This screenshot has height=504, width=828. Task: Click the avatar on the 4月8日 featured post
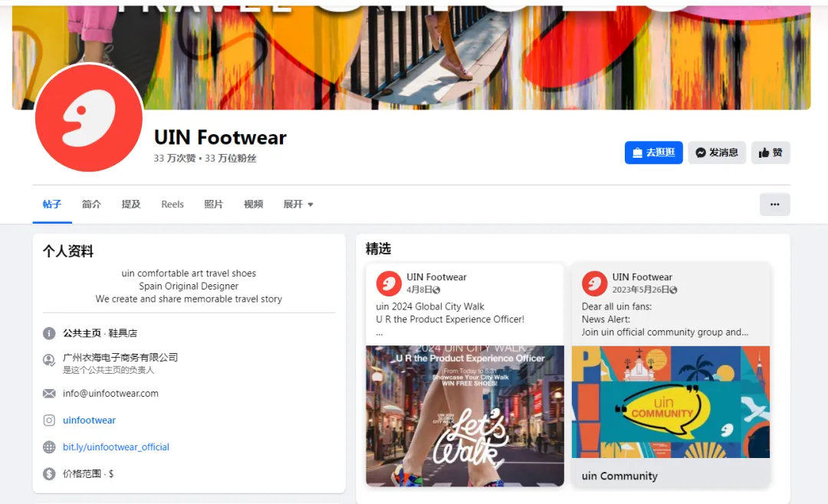389,283
